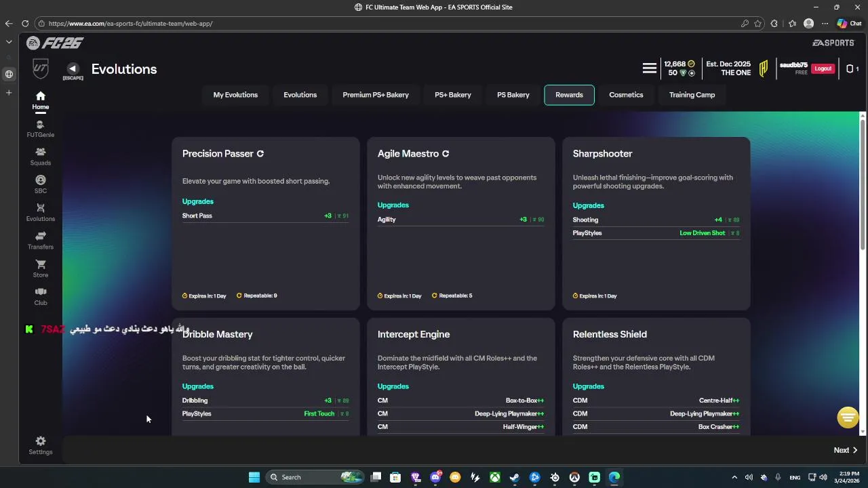Viewport: 868px width, 488px height.
Task: Open the Club section
Action: [41, 296]
